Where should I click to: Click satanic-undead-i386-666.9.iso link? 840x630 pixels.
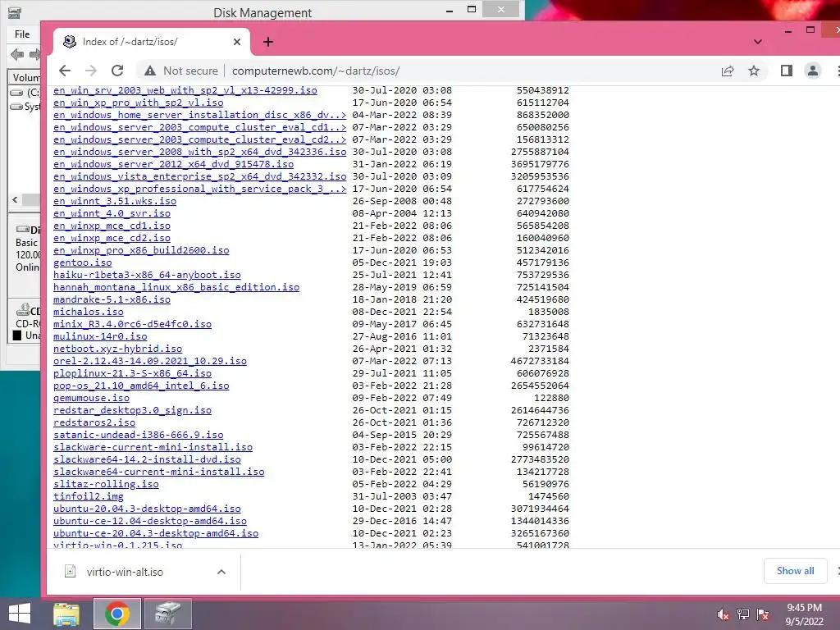[x=138, y=435]
